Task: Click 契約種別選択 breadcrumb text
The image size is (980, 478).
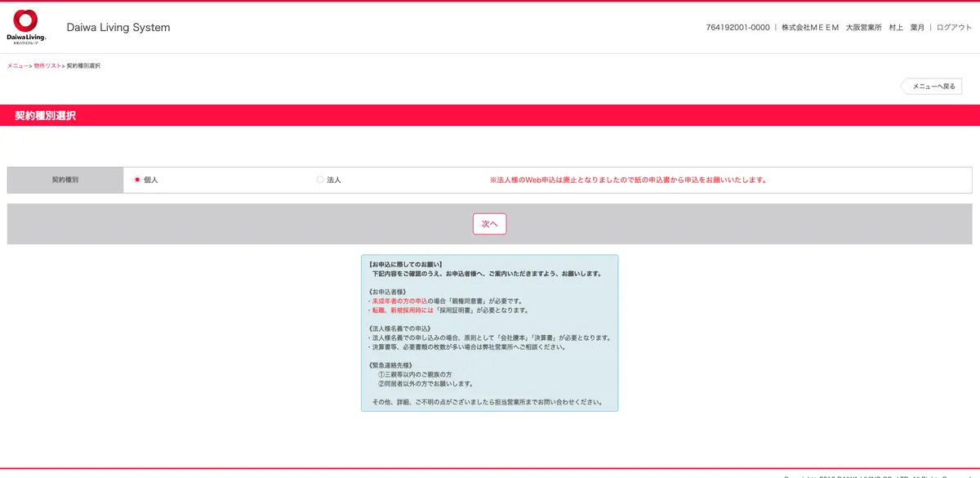Action: [83, 65]
